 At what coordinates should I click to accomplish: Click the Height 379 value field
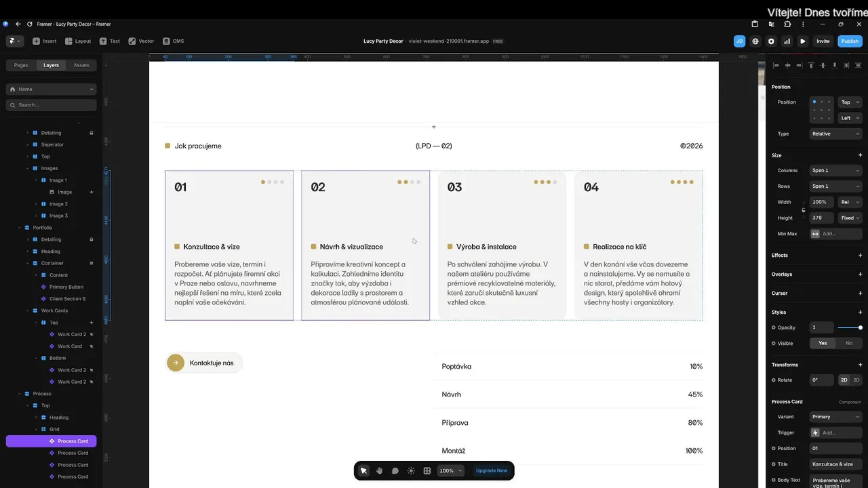822,218
